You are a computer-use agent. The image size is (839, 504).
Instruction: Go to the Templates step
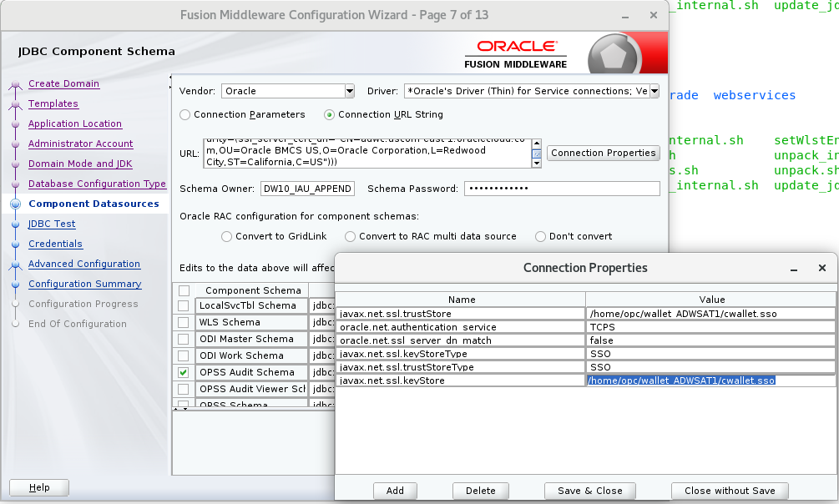[53, 103]
